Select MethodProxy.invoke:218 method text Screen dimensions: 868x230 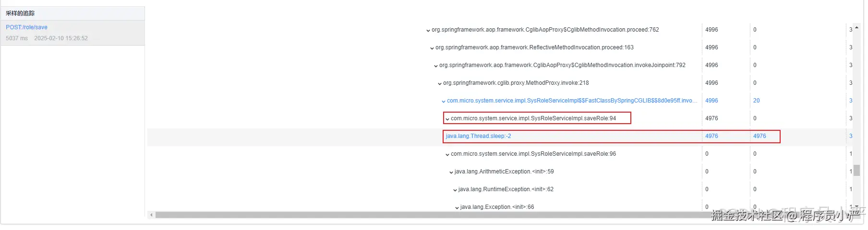516,83
